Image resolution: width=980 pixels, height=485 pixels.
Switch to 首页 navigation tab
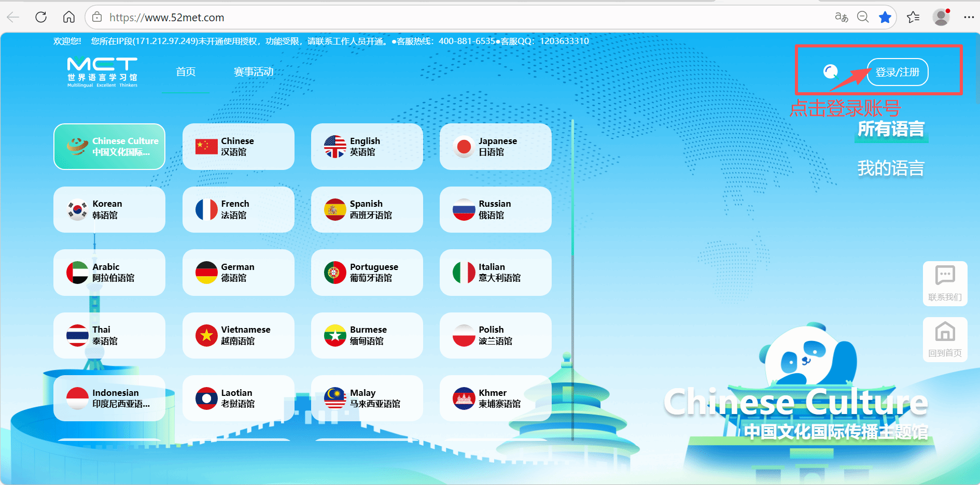[186, 72]
